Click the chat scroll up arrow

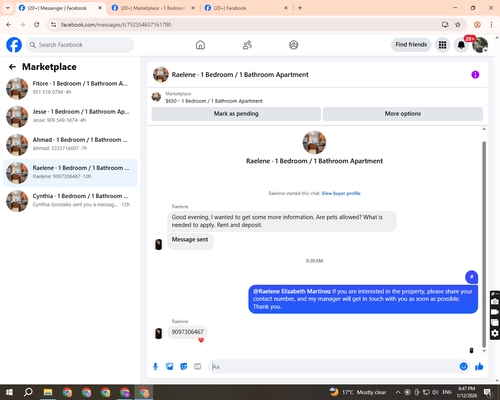point(484,129)
